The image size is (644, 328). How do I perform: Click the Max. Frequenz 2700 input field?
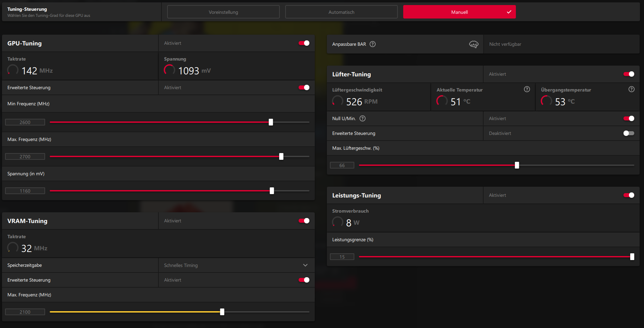pyautogui.click(x=25, y=156)
